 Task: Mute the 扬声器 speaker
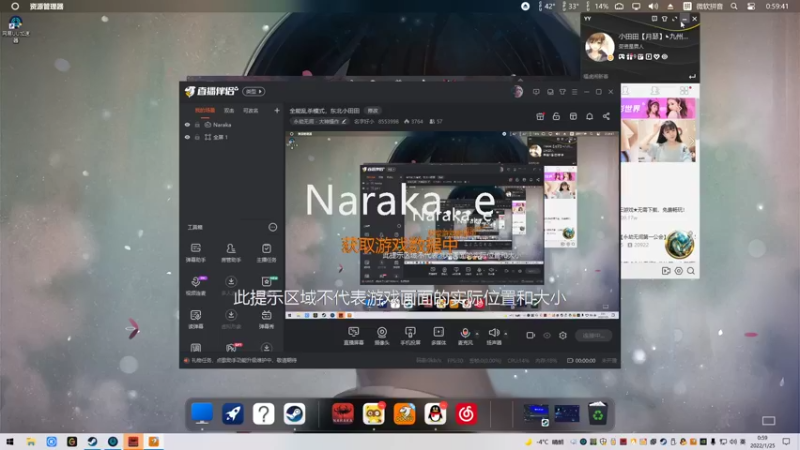click(x=493, y=336)
